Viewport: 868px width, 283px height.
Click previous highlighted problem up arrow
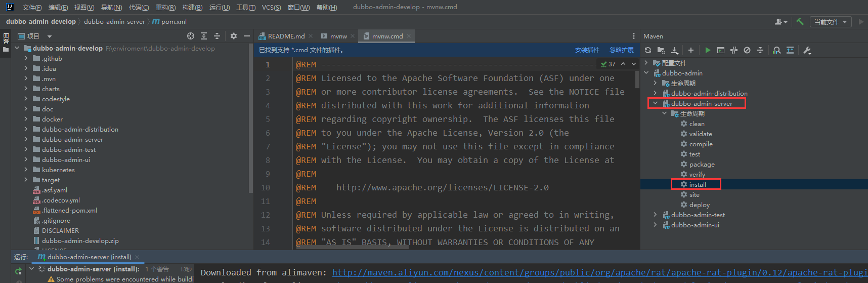click(x=623, y=64)
